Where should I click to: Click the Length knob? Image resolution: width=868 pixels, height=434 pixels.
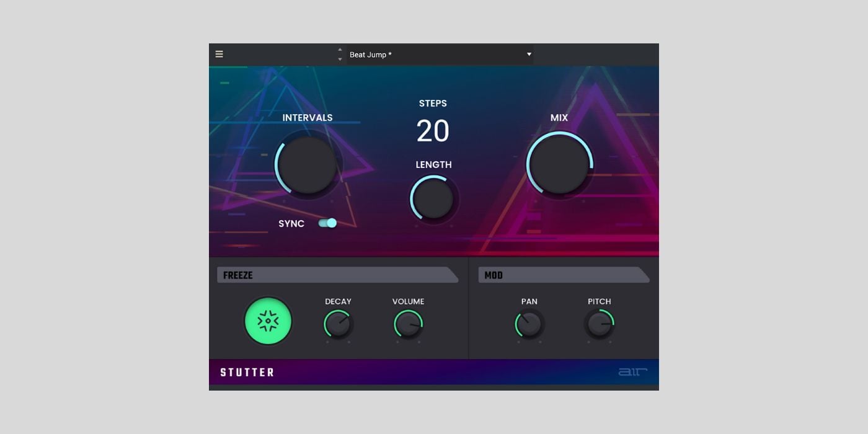coord(433,198)
